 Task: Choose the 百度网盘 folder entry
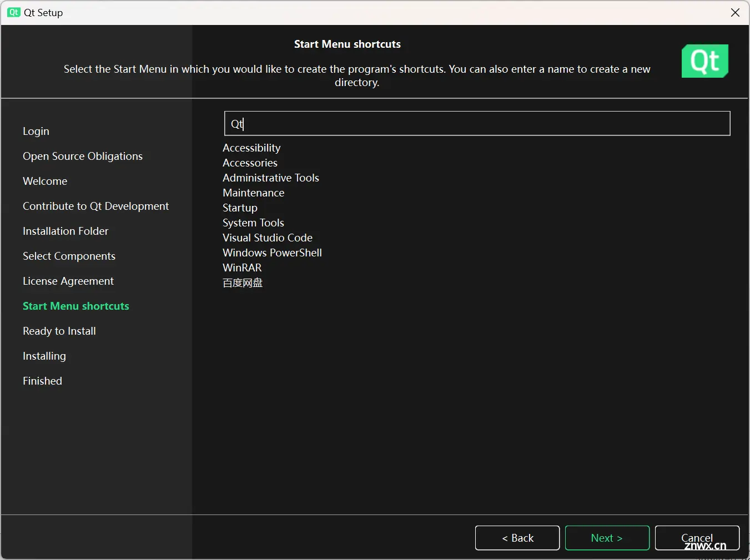pos(243,282)
